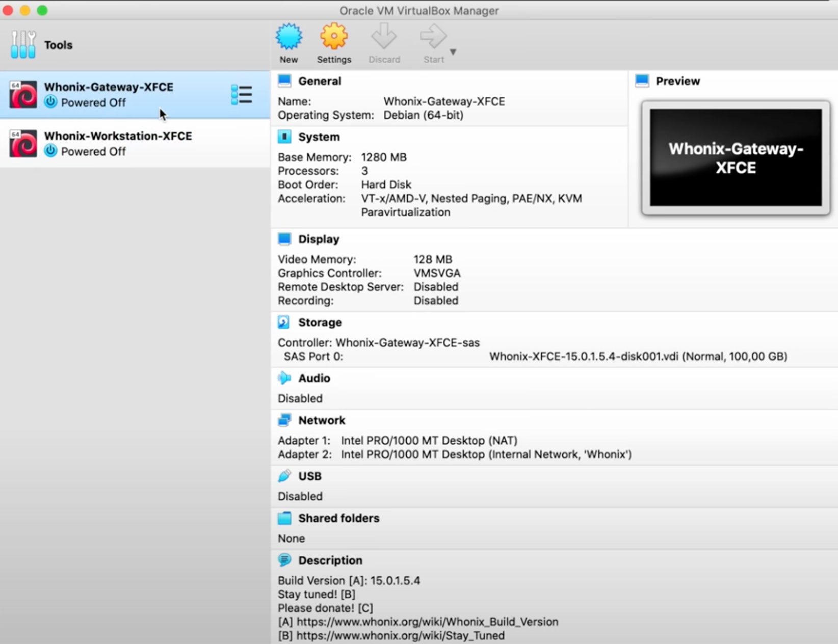Click the Start arrow icon
838x644 pixels.
[433, 36]
